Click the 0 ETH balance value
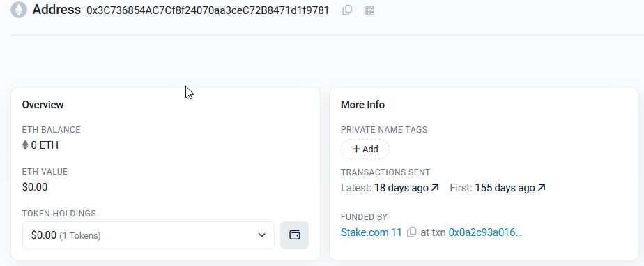 coord(45,145)
